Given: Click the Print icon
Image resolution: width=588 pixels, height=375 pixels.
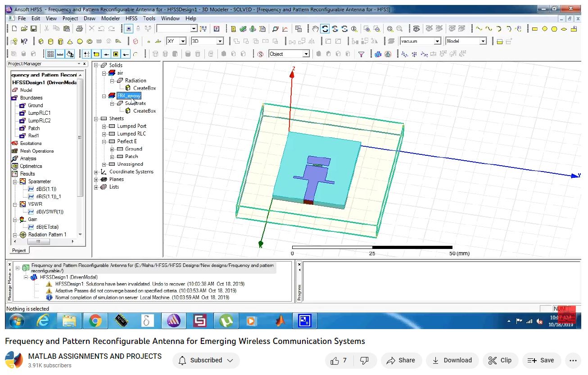Looking at the screenshot, I should (x=79, y=29).
